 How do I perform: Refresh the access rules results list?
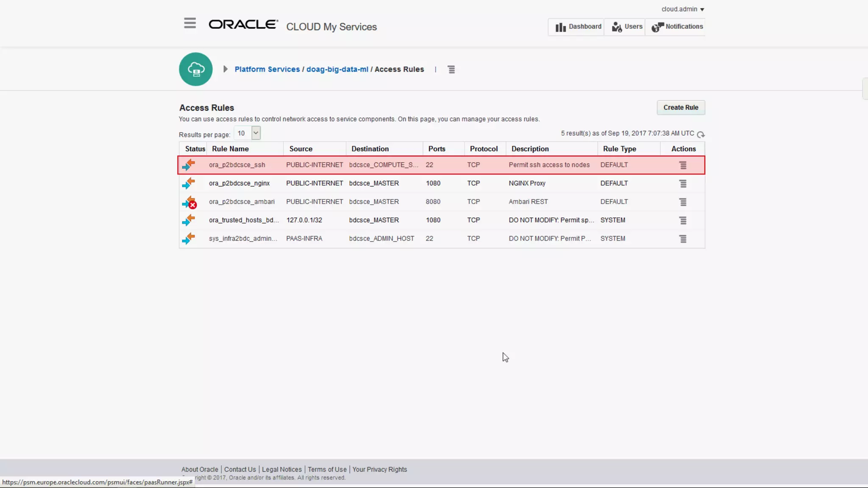(701, 134)
